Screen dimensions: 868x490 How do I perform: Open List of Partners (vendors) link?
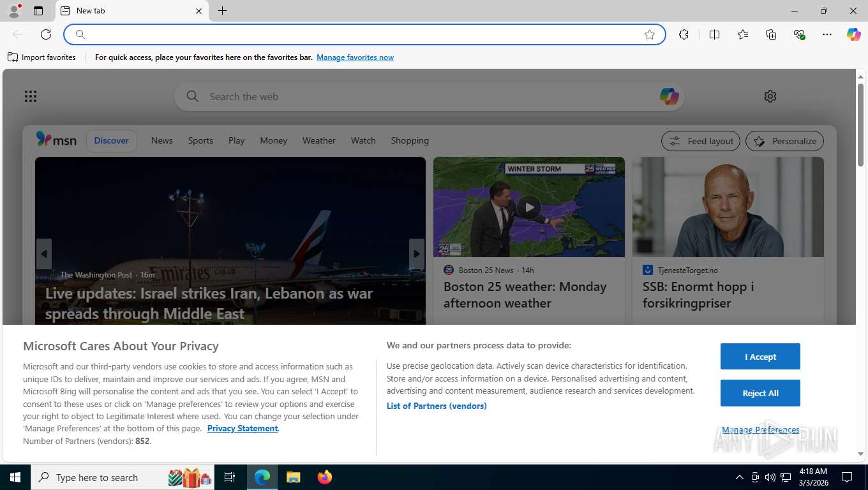[x=437, y=406]
